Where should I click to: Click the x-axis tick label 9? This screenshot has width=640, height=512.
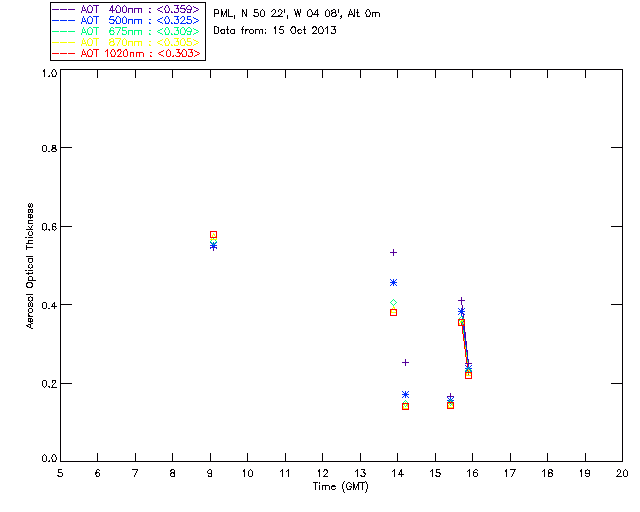pyautogui.click(x=210, y=473)
